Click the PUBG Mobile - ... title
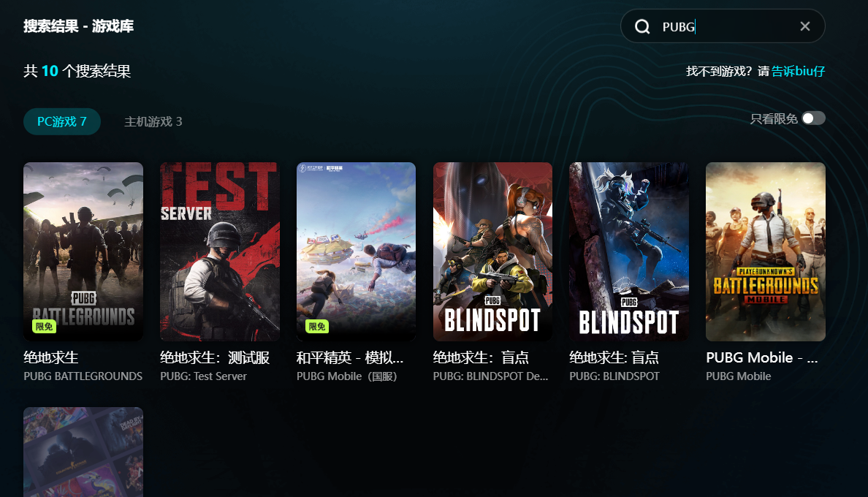This screenshot has width=868, height=497. 762,357
